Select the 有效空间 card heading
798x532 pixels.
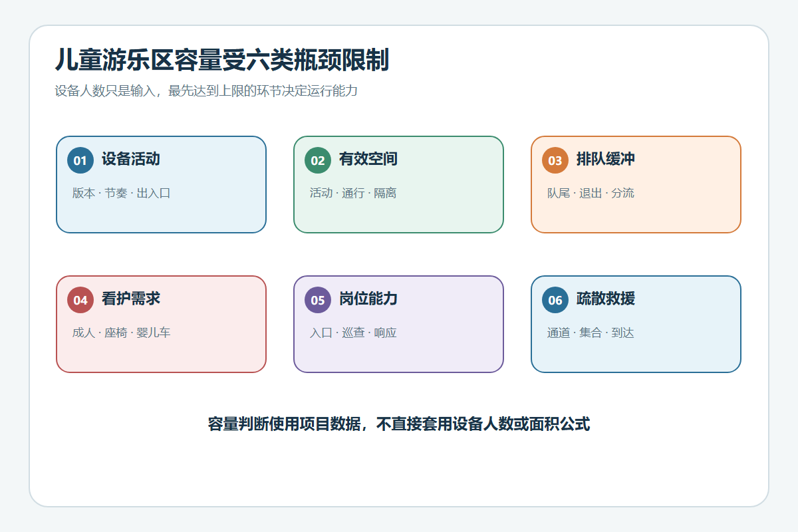click(x=368, y=160)
